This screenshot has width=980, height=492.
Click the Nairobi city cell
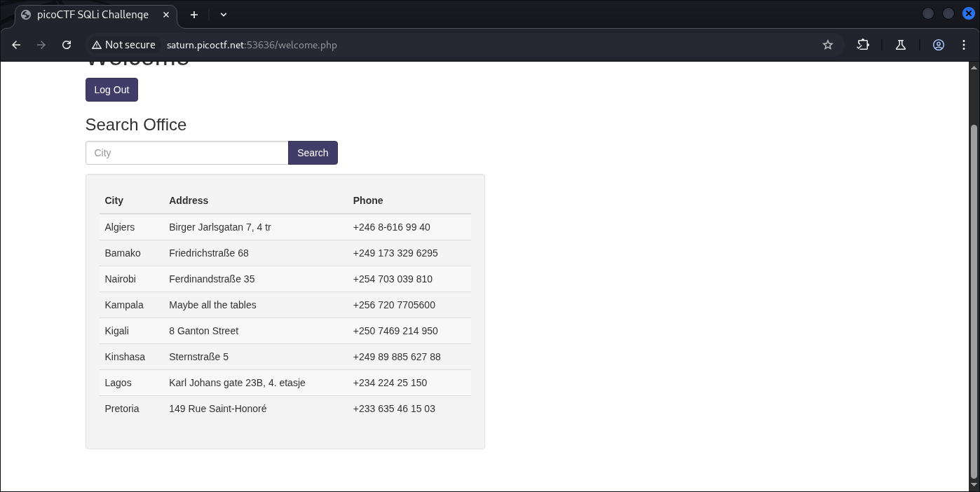point(121,279)
